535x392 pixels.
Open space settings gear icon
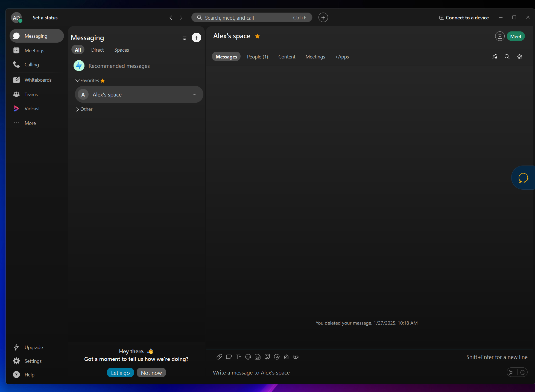[x=520, y=57]
